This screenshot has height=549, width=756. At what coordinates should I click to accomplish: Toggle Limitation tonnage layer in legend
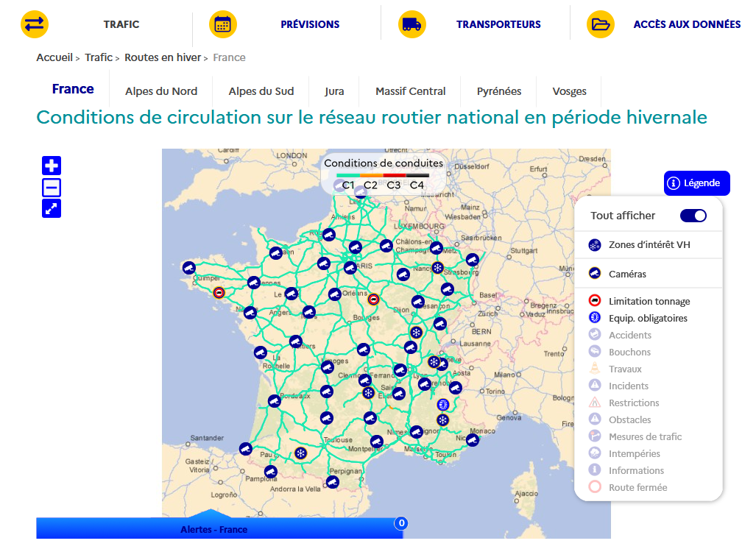pos(649,302)
